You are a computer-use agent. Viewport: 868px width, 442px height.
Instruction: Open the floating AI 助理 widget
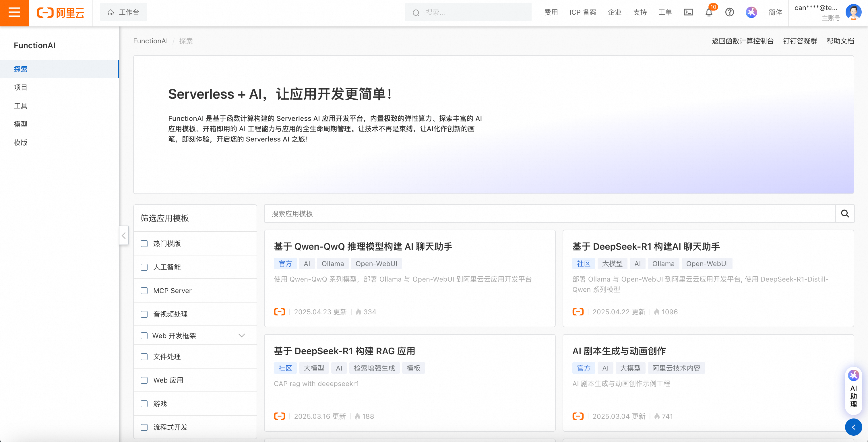(853, 391)
